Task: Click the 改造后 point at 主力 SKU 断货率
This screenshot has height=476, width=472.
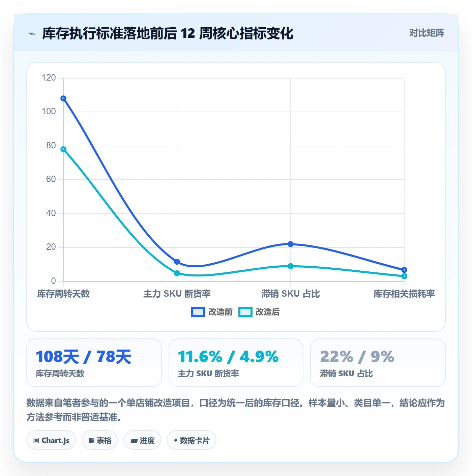Action: tap(177, 273)
